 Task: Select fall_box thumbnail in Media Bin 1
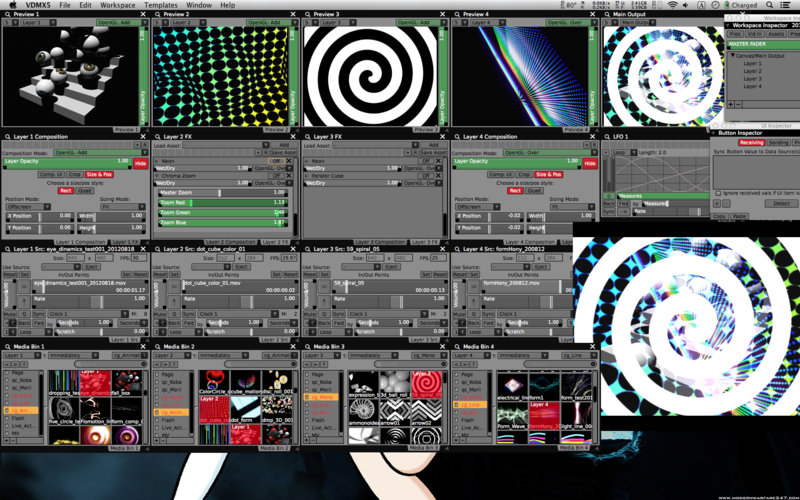(127, 384)
